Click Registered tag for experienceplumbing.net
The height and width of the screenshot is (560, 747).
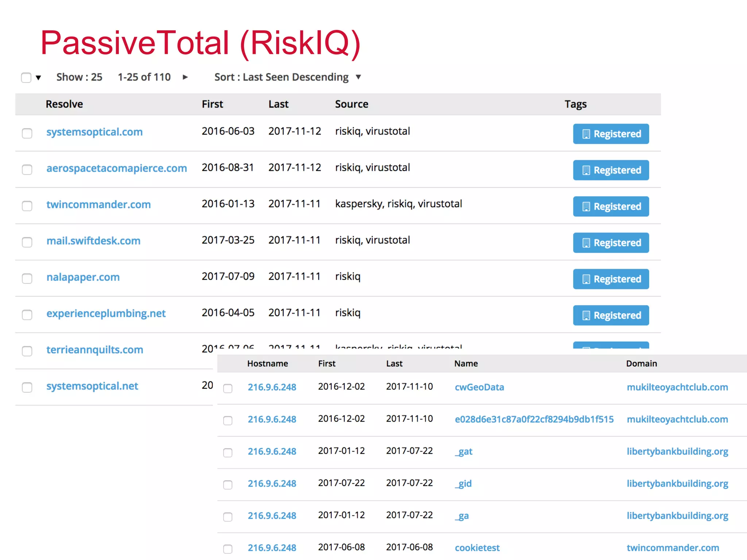(x=611, y=315)
